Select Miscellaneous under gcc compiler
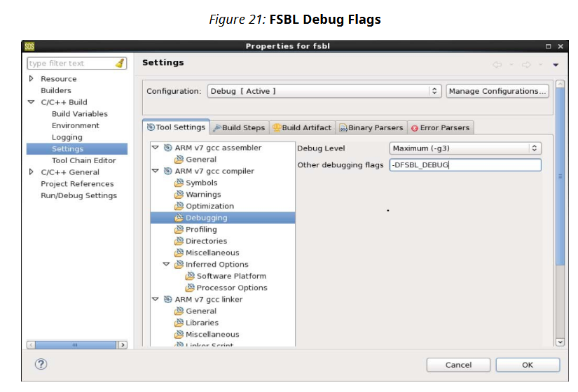The height and width of the screenshot is (392, 578). 212,253
